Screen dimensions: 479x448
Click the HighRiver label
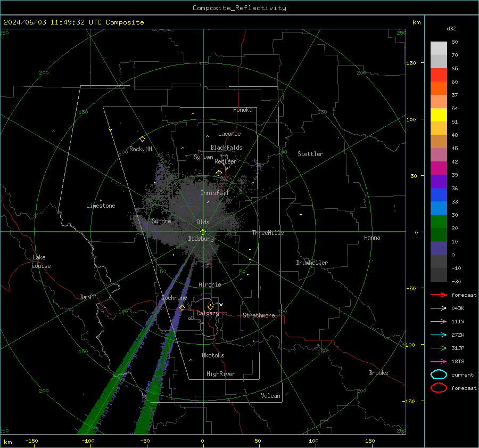coord(221,374)
